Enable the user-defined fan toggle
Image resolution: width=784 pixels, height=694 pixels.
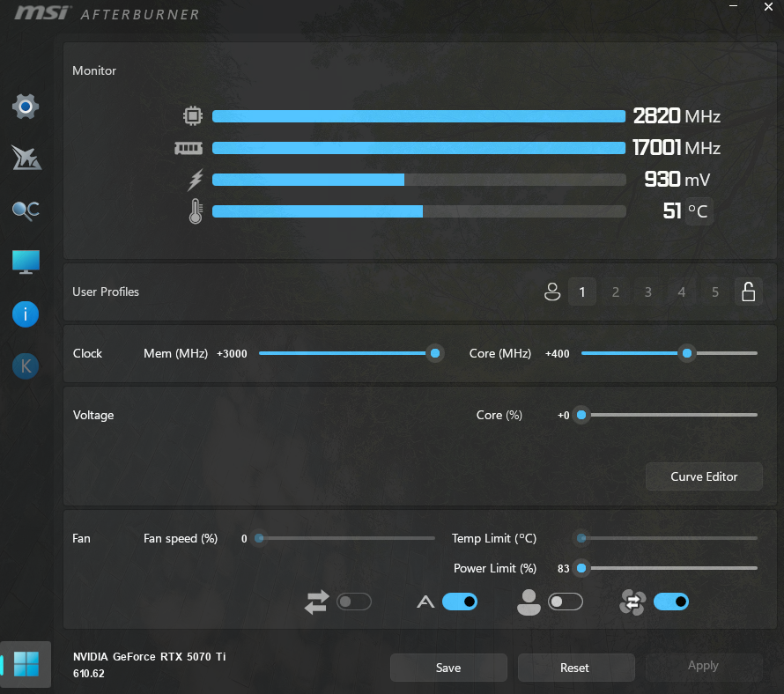click(566, 602)
